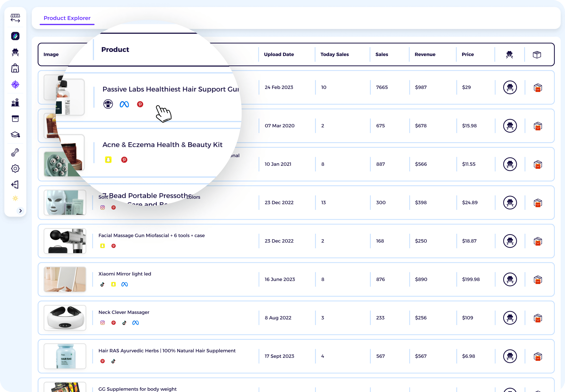This screenshot has width=565, height=392.
Task: Open the archive box icon in sidebar
Action: pos(15,119)
